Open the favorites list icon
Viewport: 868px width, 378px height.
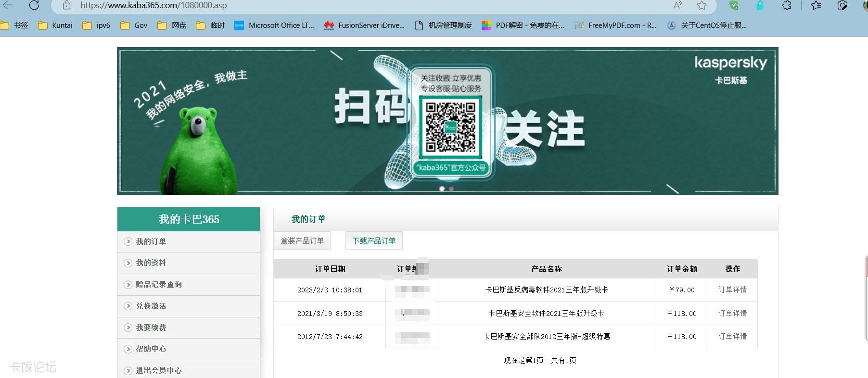[816, 5]
